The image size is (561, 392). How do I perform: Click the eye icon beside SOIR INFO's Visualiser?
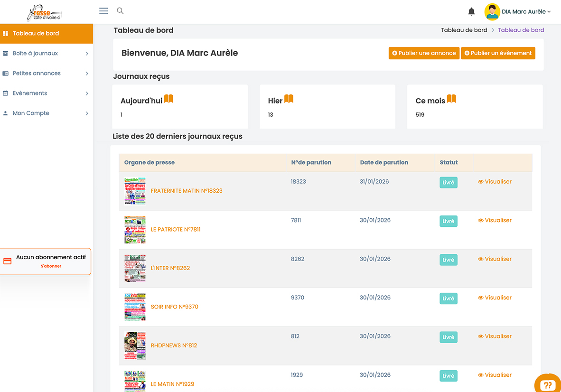tap(481, 298)
